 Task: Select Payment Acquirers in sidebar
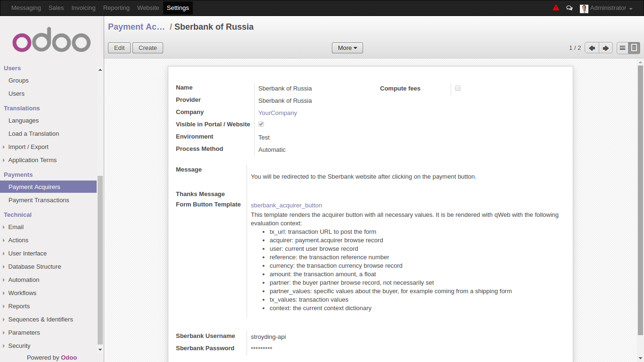point(48,187)
